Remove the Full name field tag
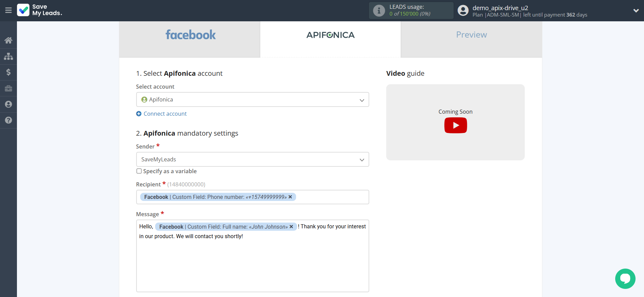This screenshot has width=644, height=297. (x=291, y=227)
